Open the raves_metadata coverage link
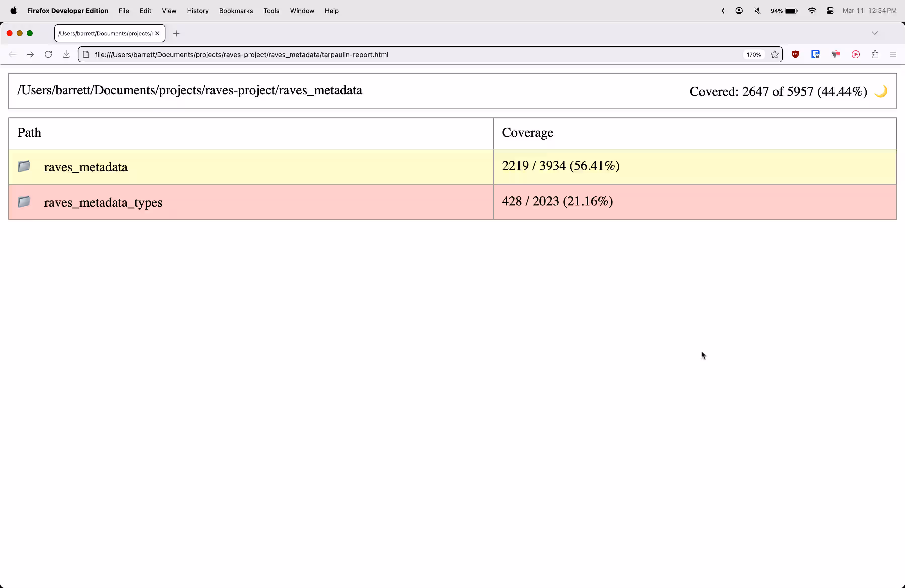Screen dimensions: 905x588 pyautogui.click(x=85, y=167)
